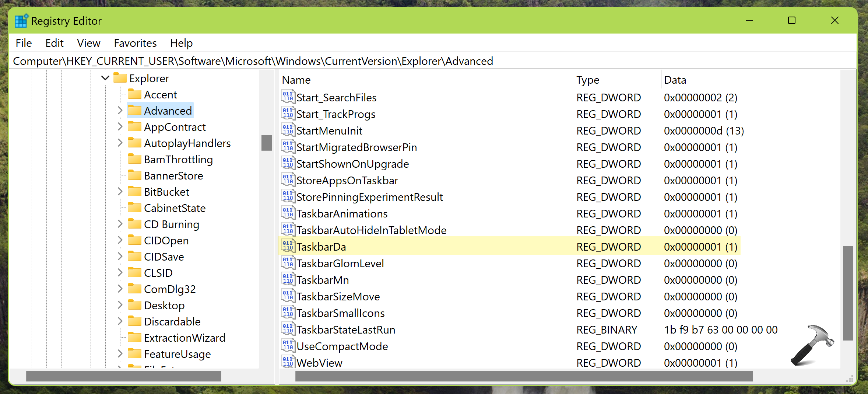Select the TaskbarDa value name
This screenshot has height=394, width=868.
(x=321, y=247)
